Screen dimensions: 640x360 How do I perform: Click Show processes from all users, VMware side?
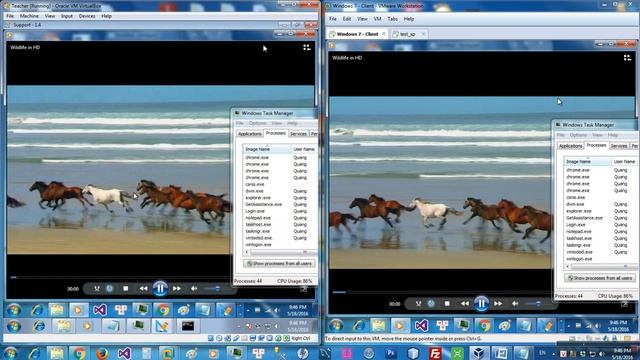point(600,278)
